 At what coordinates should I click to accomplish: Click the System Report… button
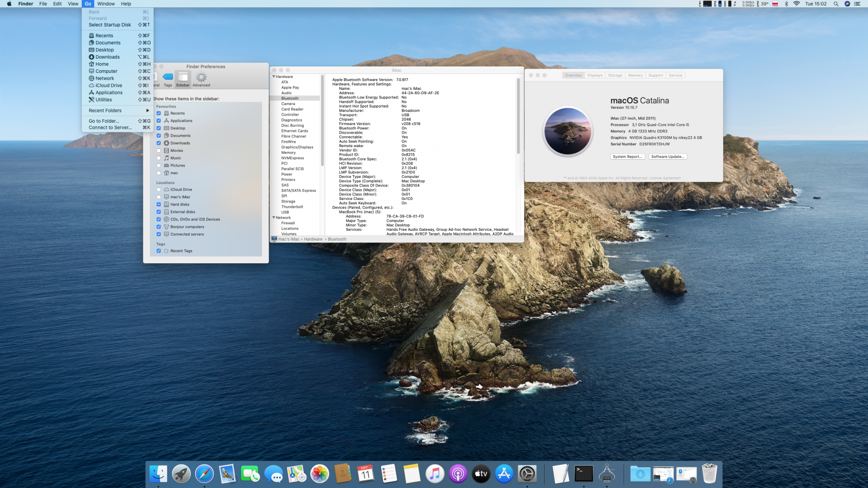(627, 157)
